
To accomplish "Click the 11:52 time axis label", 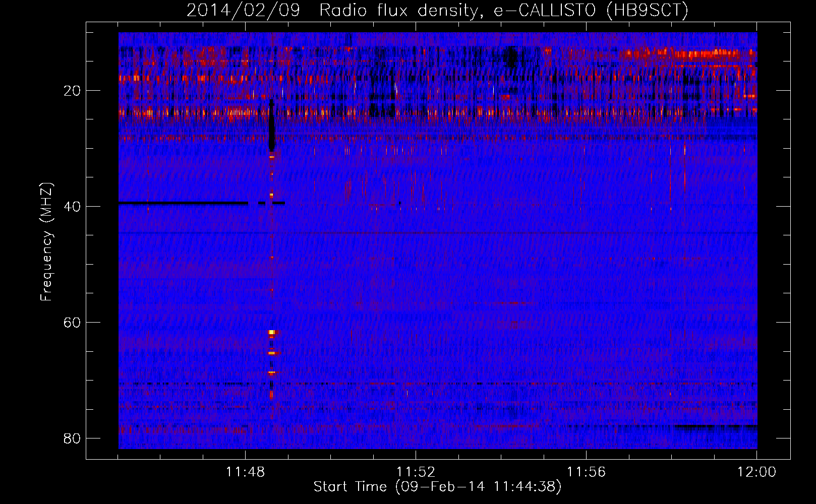I will tap(416, 472).
